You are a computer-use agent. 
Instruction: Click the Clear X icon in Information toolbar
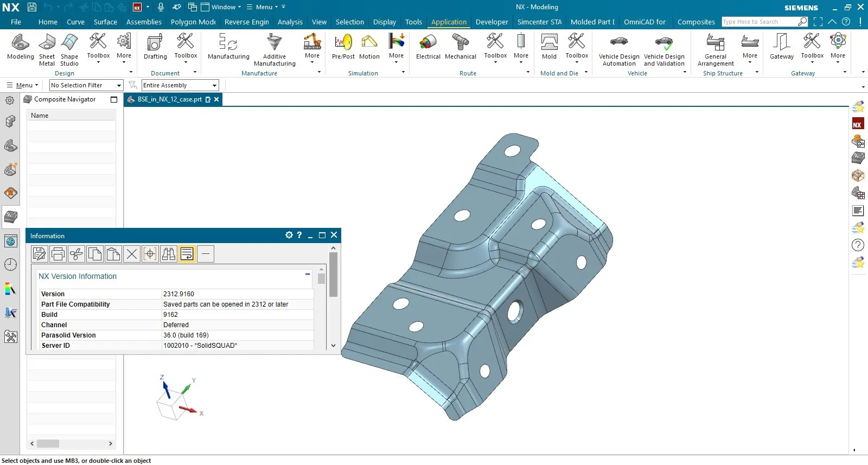click(x=132, y=253)
